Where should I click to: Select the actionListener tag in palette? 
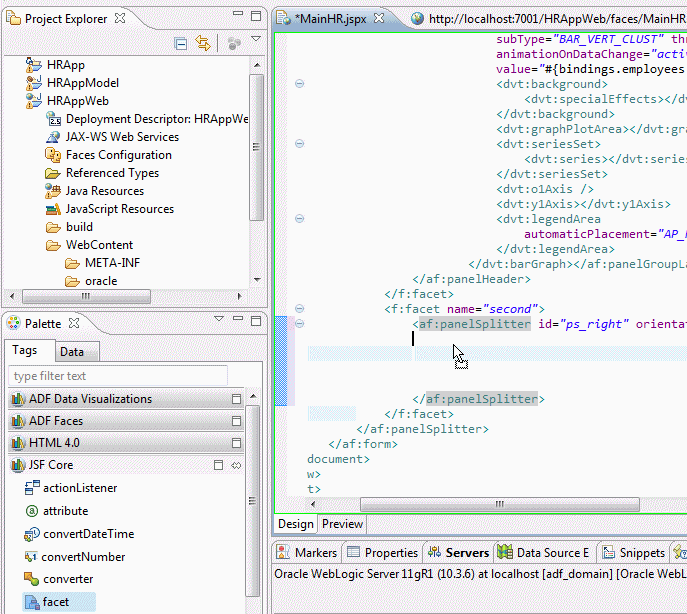point(79,488)
